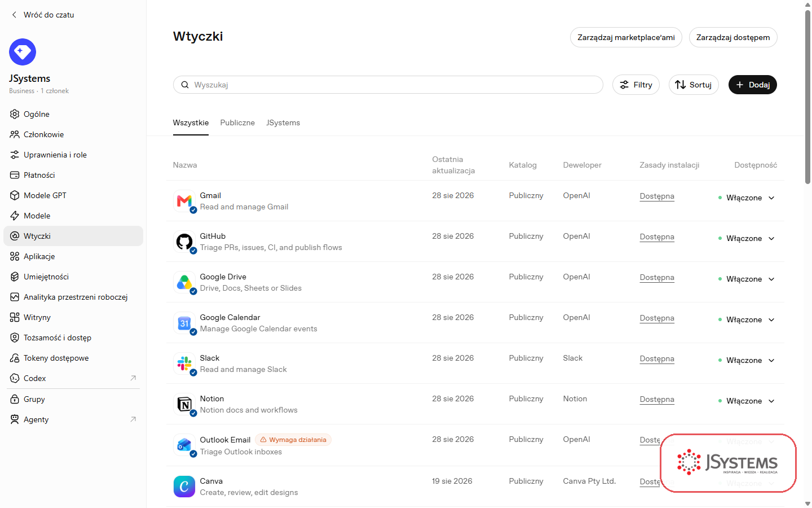Click the Agenty external link arrow
Screen dimensions: 812x508
[x=133, y=419]
